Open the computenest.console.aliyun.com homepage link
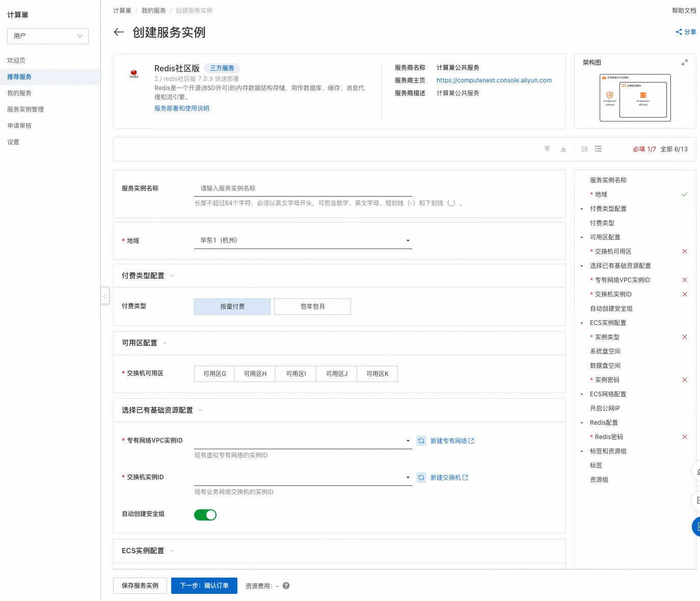This screenshot has width=700, height=601. (494, 80)
